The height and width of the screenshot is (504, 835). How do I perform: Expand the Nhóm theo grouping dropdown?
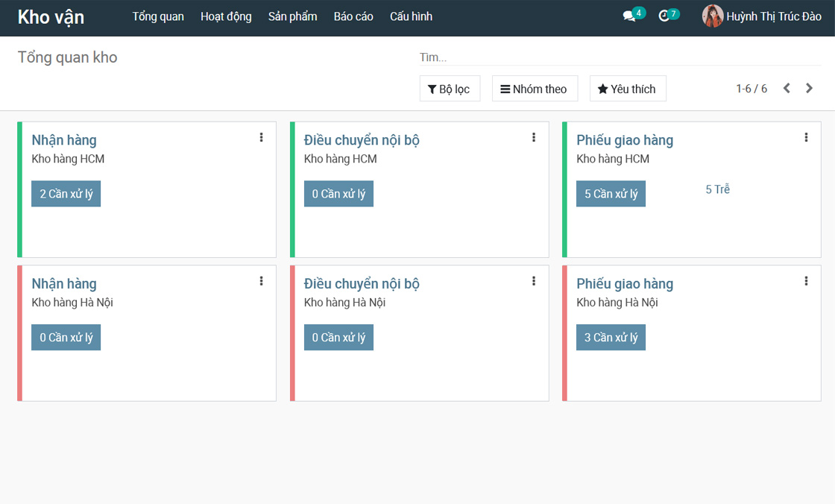click(x=534, y=89)
